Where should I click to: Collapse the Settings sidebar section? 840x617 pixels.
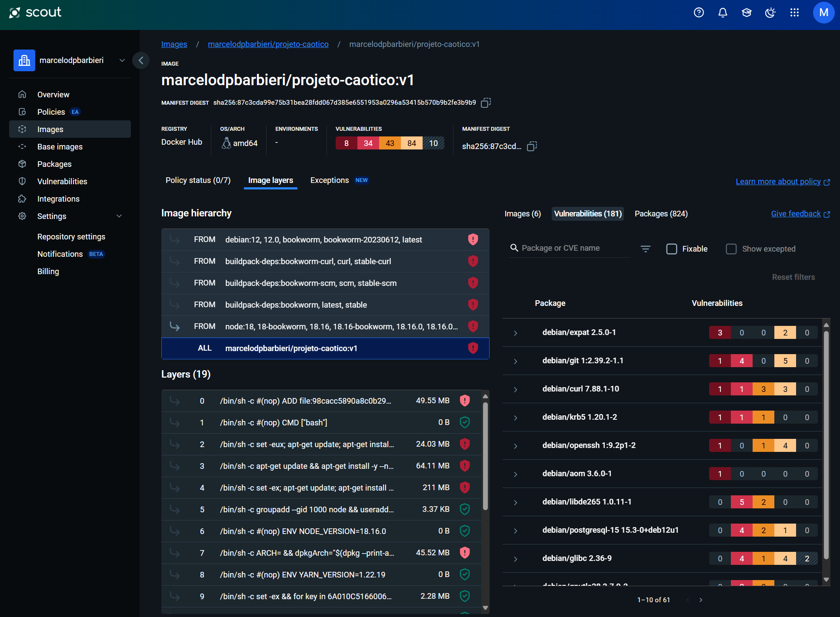tap(119, 216)
